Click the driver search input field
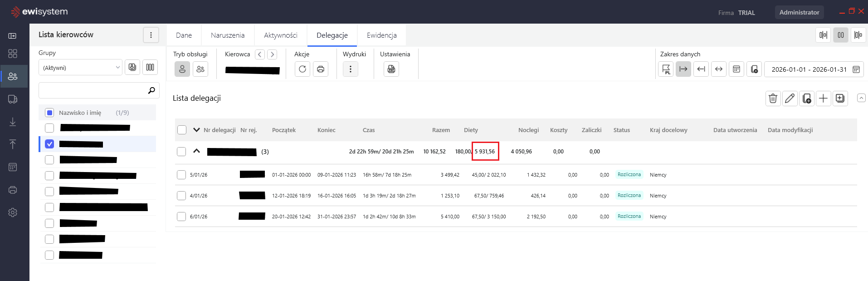This screenshot has width=868, height=281. click(x=93, y=90)
